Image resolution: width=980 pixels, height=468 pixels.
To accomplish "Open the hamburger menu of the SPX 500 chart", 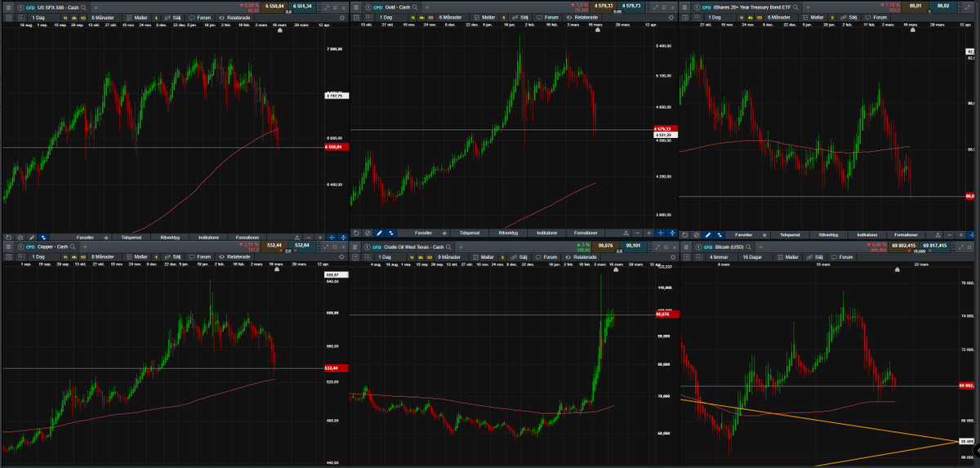I will [x=8, y=7].
